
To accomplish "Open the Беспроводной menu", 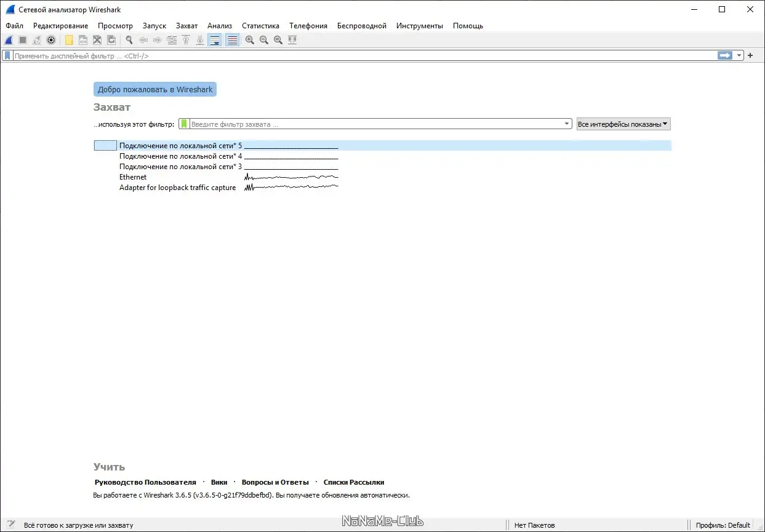I will point(362,26).
